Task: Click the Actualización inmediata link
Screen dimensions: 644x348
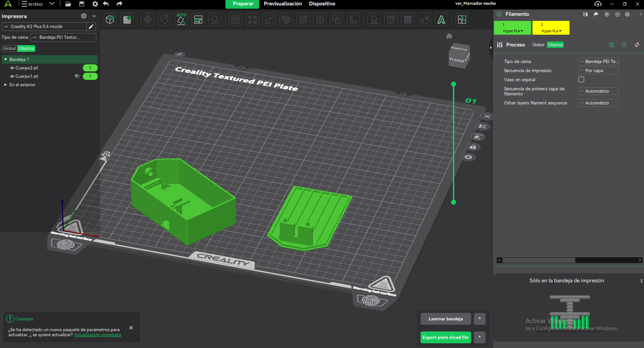Action: point(97,335)
